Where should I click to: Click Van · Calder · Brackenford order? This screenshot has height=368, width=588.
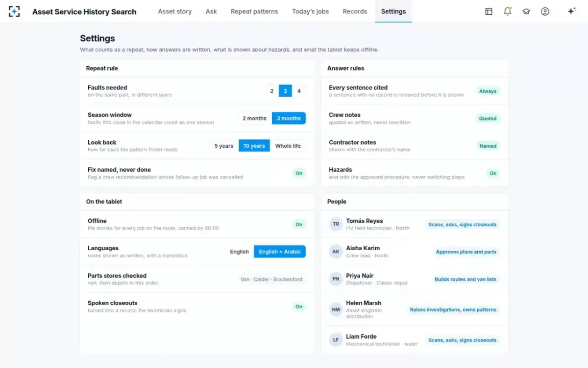[271, 279]
